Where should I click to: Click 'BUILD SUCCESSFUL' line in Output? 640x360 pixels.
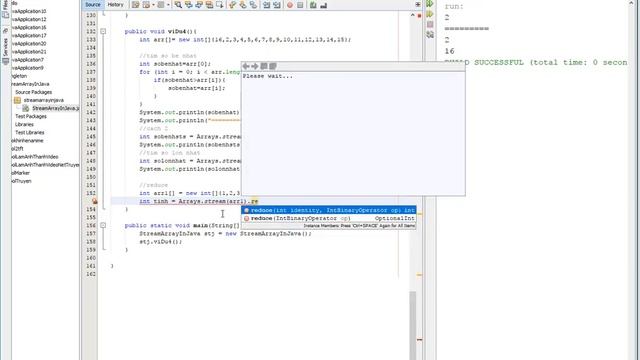pyautogui.click(x=536, y=62)
